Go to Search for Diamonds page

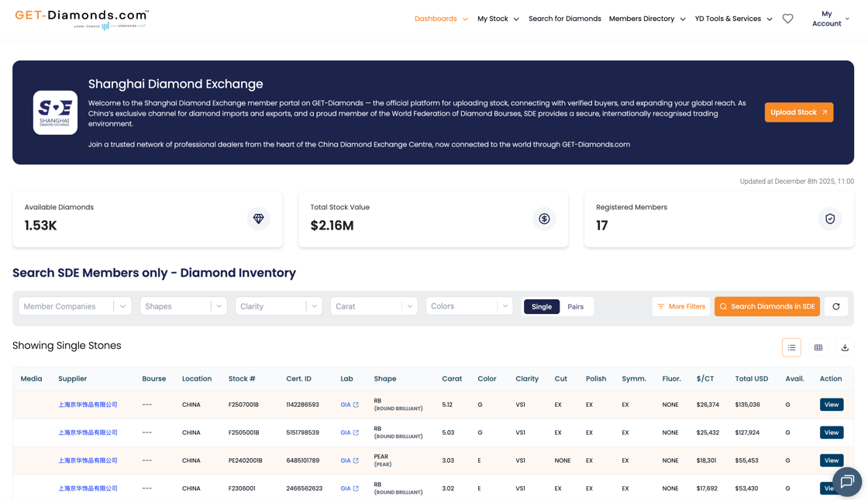click(564, 19)
